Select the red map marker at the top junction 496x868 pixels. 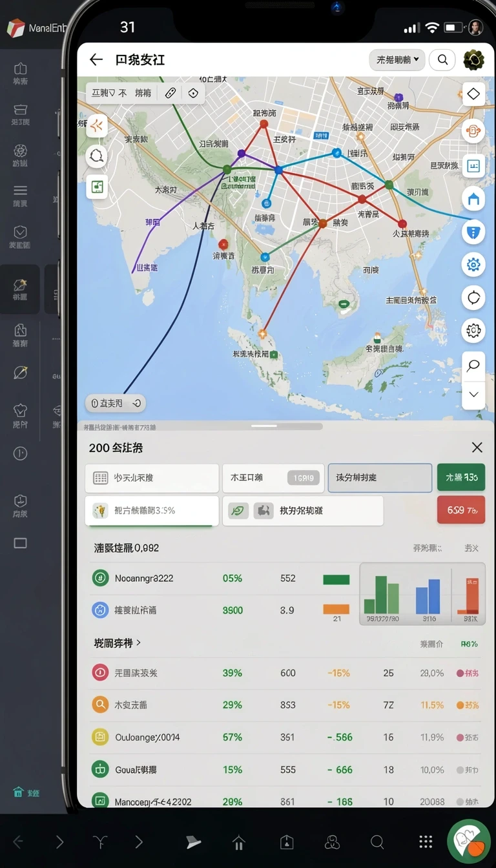click(263, 124)
